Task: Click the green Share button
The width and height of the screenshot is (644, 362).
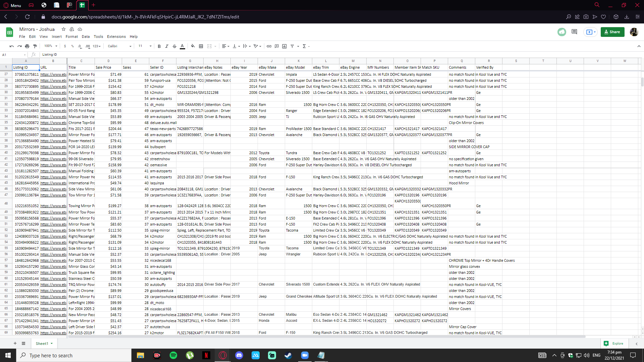Action: coord(612,32)
